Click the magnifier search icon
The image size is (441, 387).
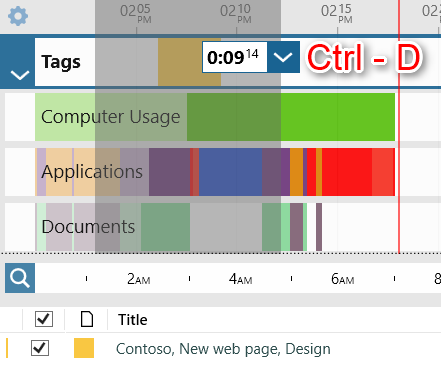(x=20, y=278)
